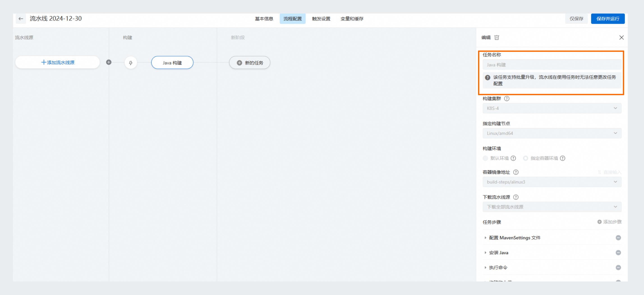
Task: Click the 仅保存 button
Action: coord(576,19)
